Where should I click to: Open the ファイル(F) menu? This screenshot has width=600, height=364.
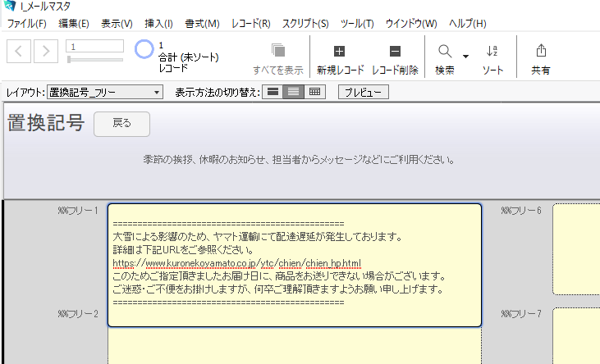tap(27, 24)
